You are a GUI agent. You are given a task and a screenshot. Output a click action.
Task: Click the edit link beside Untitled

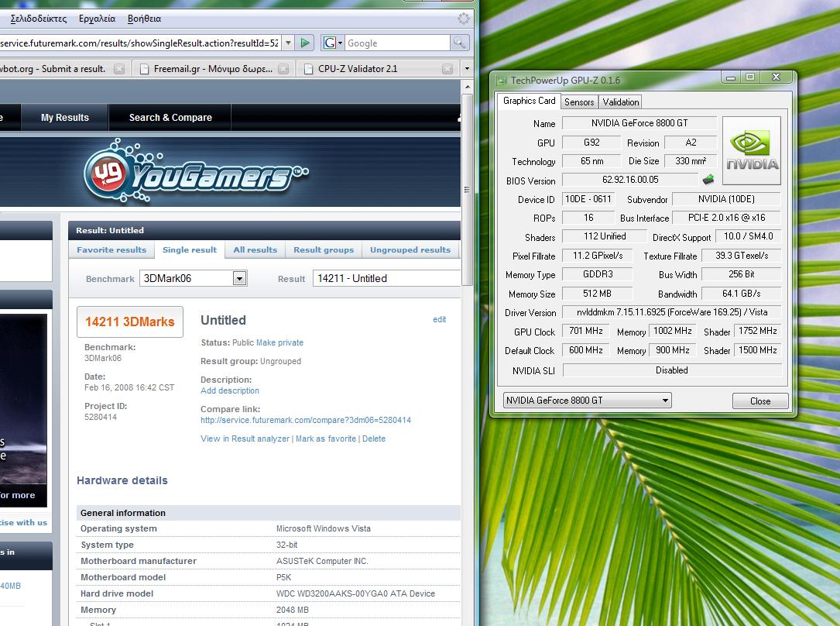coord(439,319)
